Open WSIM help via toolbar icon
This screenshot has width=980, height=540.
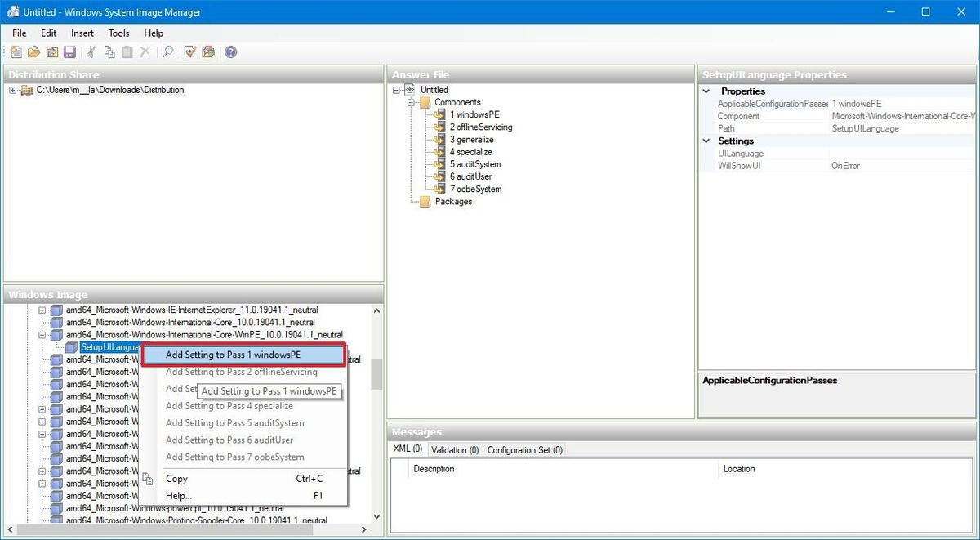229,51
